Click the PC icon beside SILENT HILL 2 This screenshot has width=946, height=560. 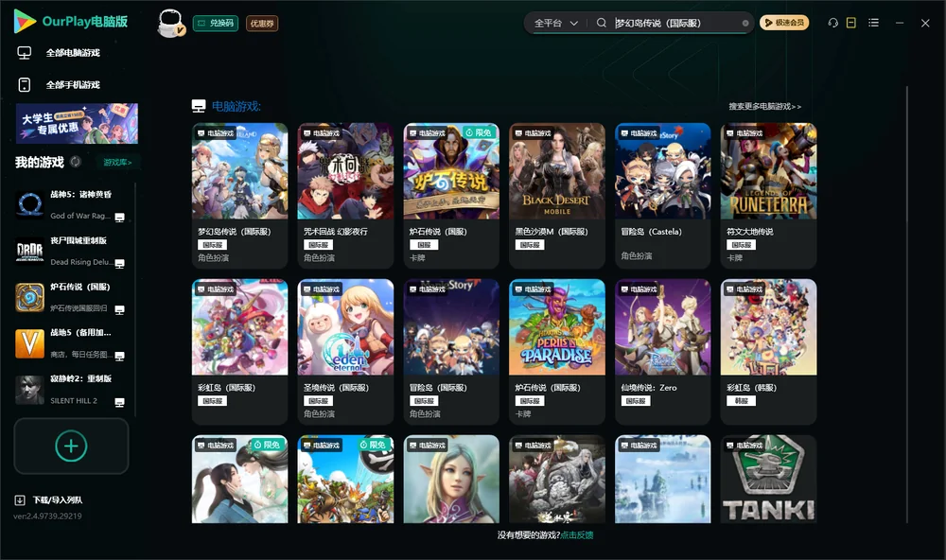(x=119, y=403)
